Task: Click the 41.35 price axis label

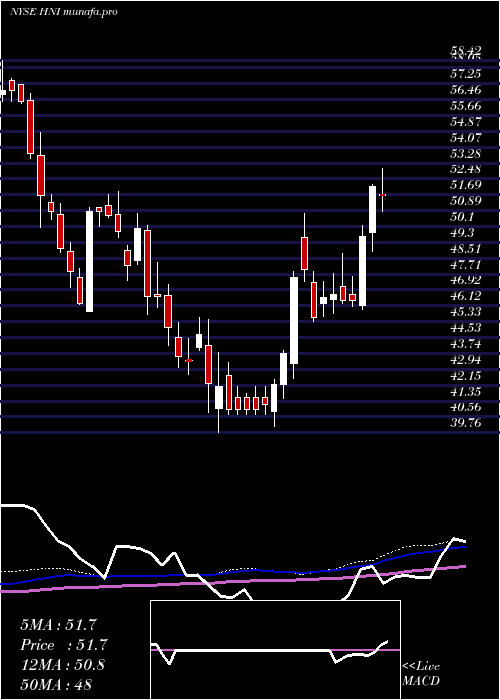Action: click(x=466, y=392)
